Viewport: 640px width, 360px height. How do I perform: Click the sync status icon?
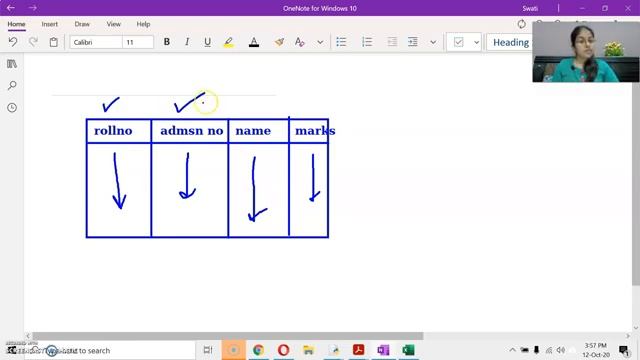[522, 24]
